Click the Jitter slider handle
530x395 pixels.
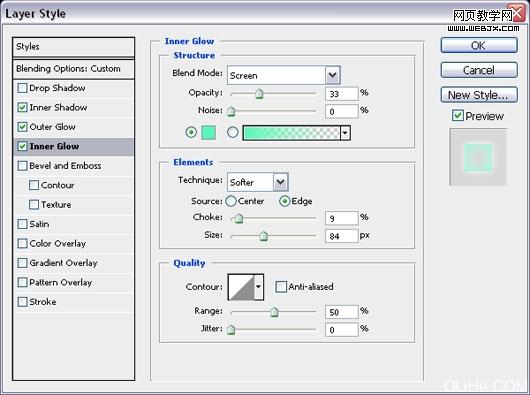tap(231, 329)
